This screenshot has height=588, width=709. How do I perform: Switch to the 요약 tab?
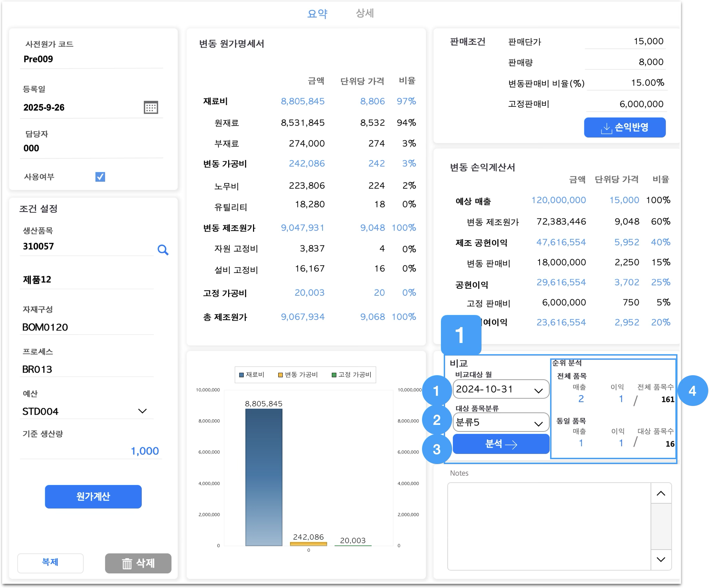coord(317,13)
